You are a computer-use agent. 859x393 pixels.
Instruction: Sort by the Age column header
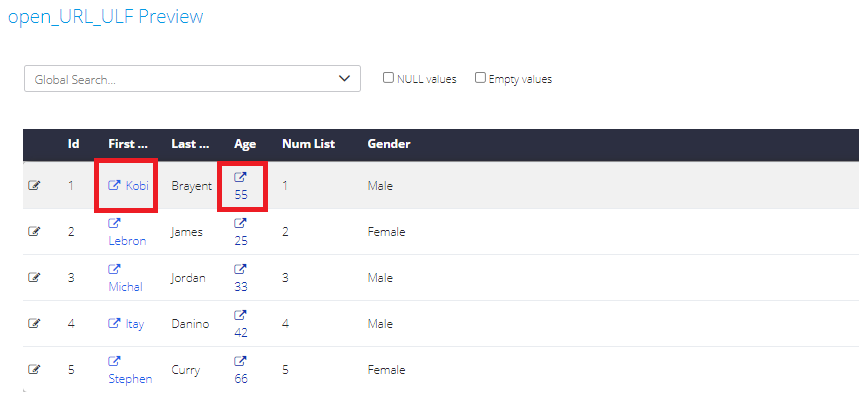click(245, 144)
